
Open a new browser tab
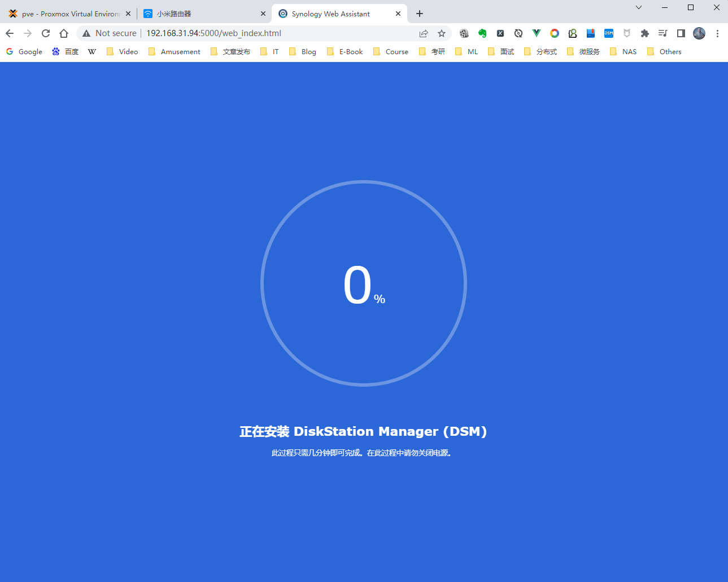[x=420, y=14]
